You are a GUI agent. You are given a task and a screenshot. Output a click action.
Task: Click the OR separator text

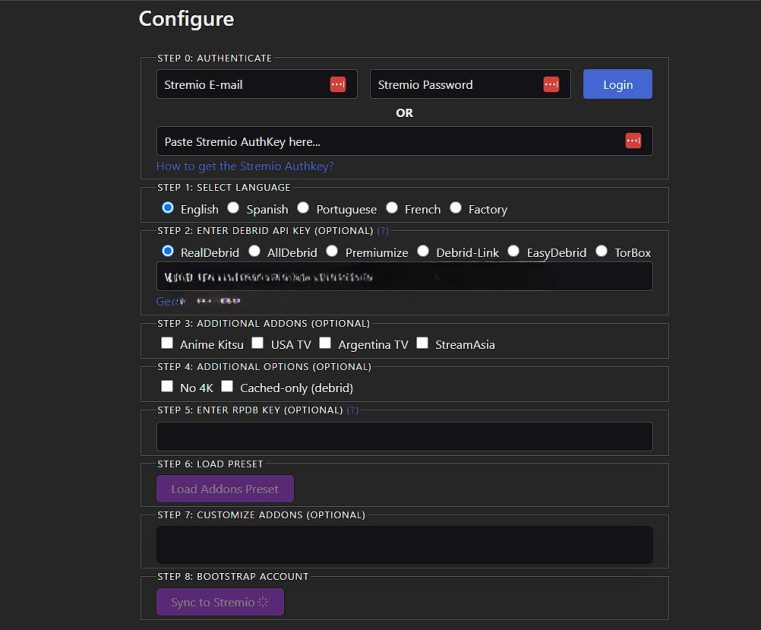click(404, 113)
